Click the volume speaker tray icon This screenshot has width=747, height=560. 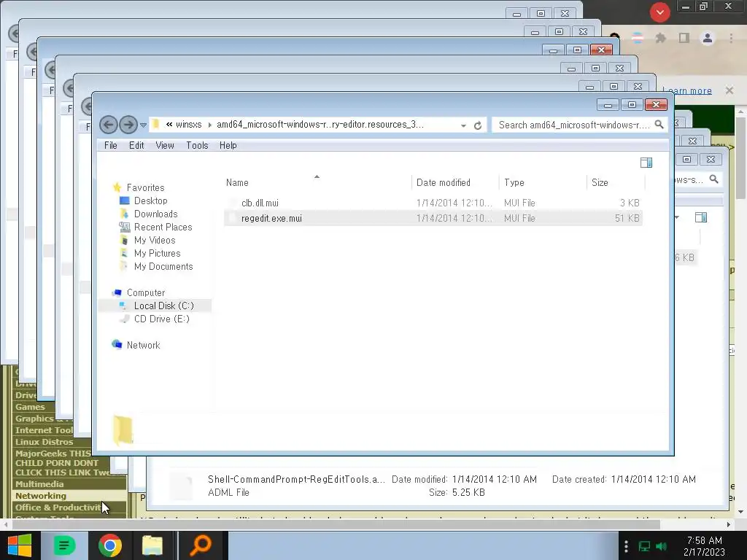pyautogui.click(x=661, y=546)
